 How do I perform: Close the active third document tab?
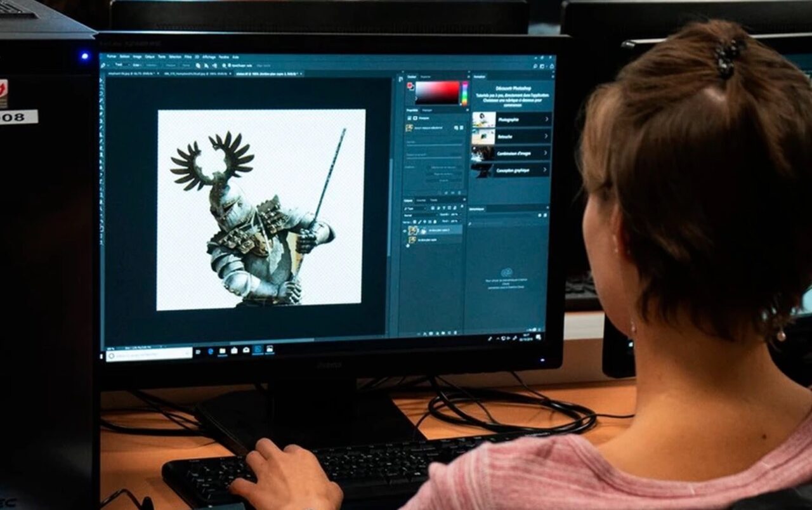tap(301, 74)
